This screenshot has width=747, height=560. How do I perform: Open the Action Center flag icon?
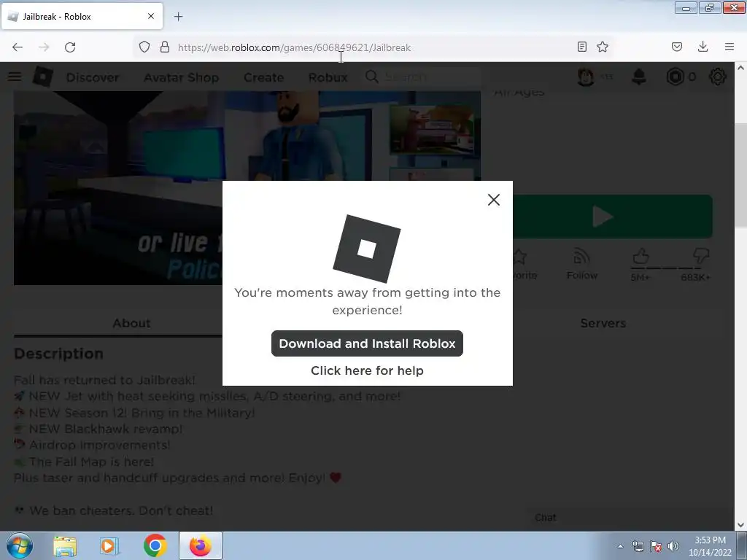tap(656, 546)
